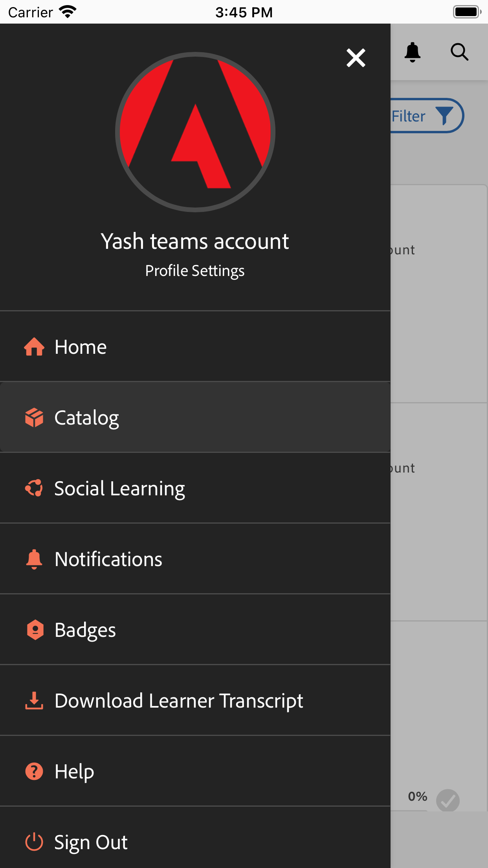Click the Social Learning icon
This screenshot has height=868, width=488.
[34, 488]
